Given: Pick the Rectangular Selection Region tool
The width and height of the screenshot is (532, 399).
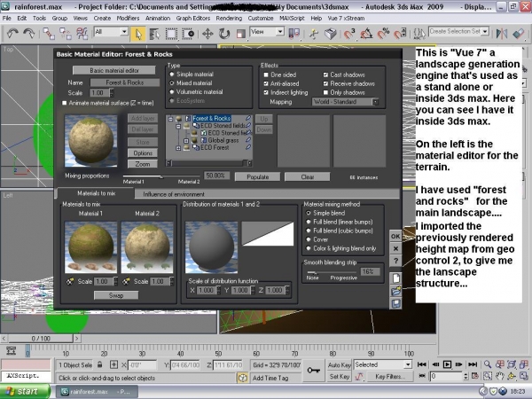Looking at the screenshot, I should 171,34.
